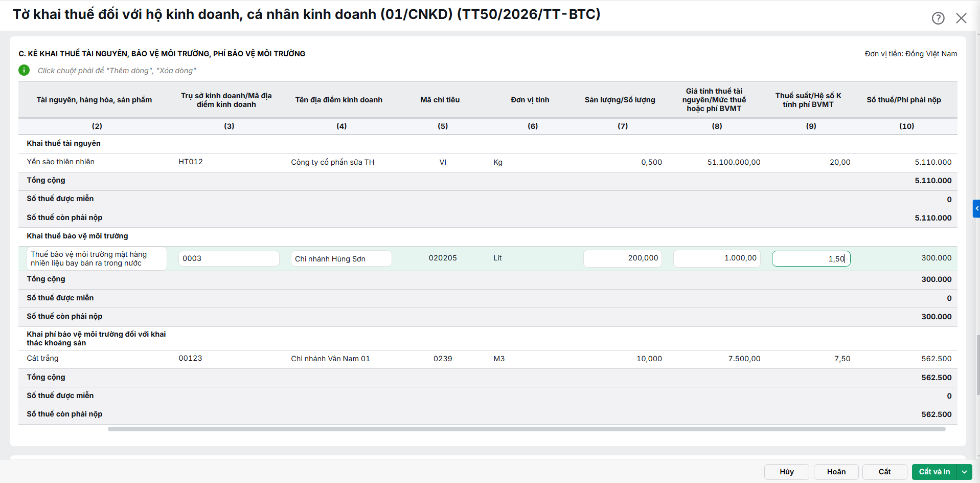
Task: Open the help question mark icon
Action: 938,18
